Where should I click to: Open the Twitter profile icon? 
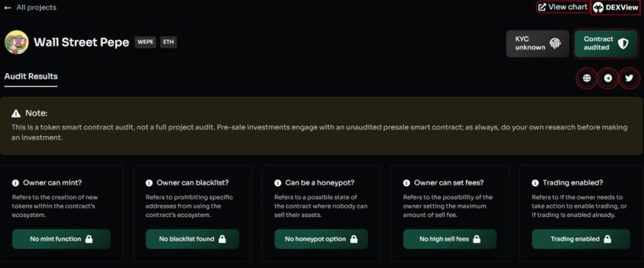coord(629,78)
